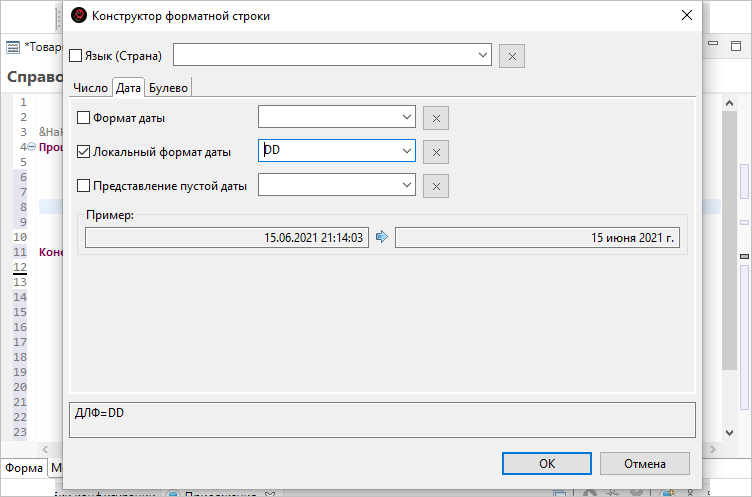Clear the Язык (Страна) field with X button
The width and height of the screenshot is (752, 497).
pyautogui.click(x=512, y=56)
